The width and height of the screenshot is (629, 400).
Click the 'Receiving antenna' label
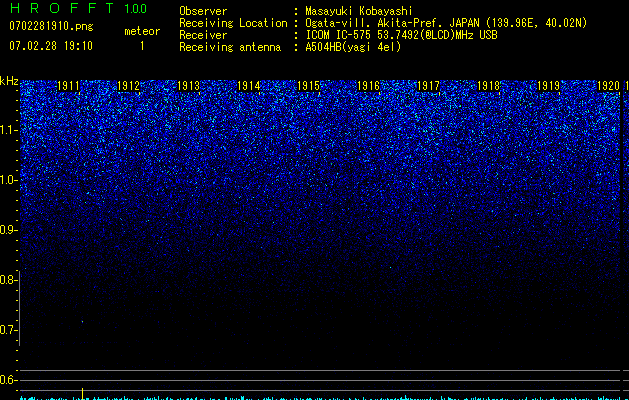pos(230,47)
